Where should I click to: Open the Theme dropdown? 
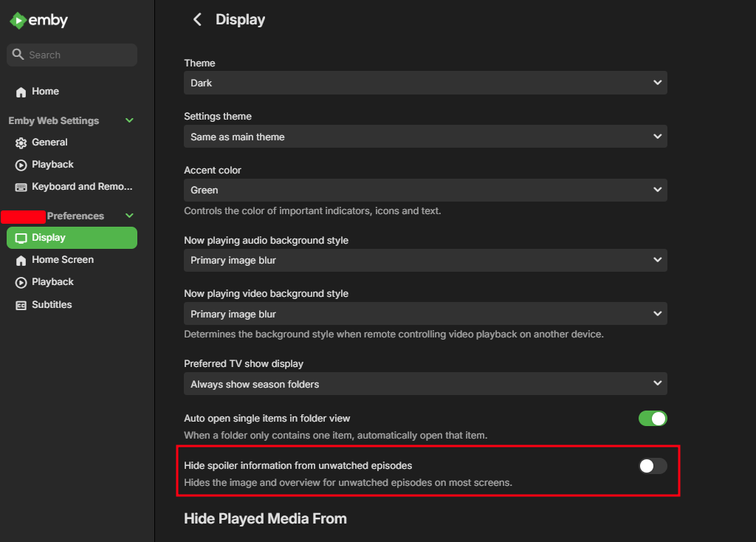(x=425, y=83)
